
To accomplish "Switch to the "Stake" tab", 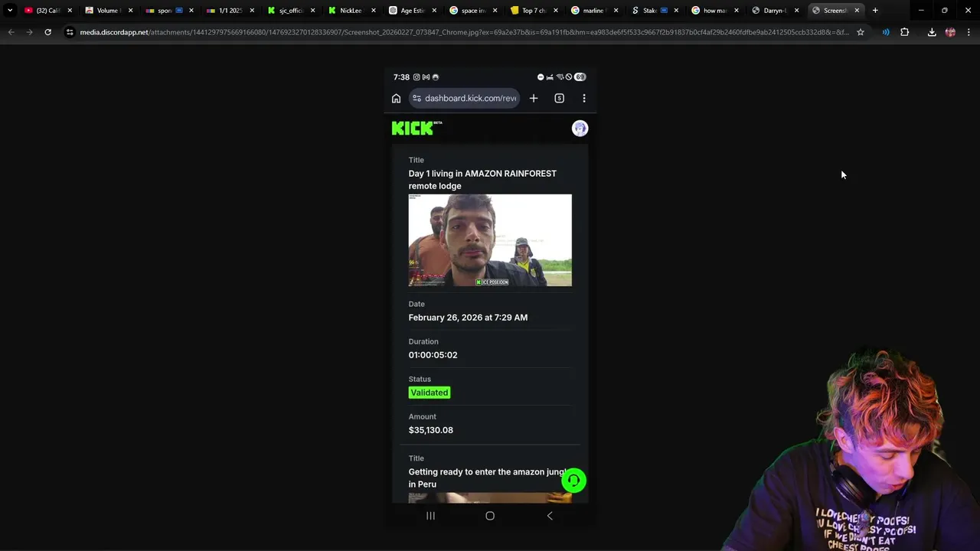I will (655, 11).
